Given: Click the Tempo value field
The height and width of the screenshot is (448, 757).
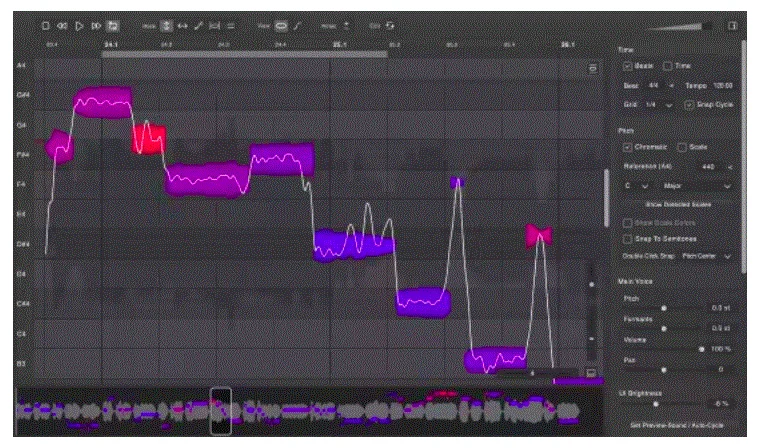Looking at the screenshot, I should click(723, 85).
